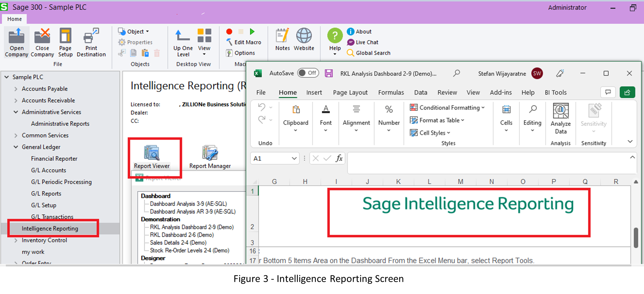Select Sales Details 2-4 (Demo) report
The width and height of the screenshot is (644, 294).
click(x=178, y=243)
